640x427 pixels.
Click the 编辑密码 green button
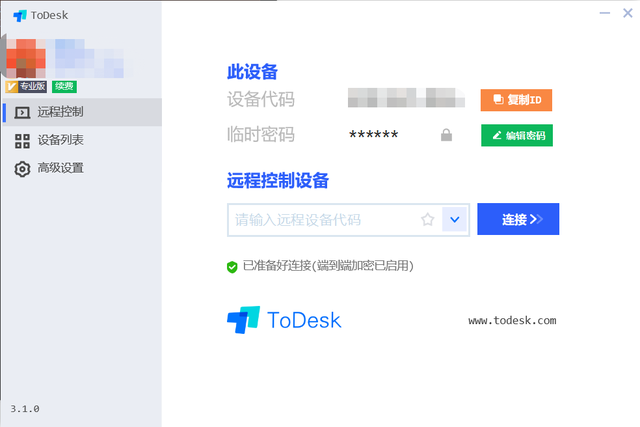(517, 135)
